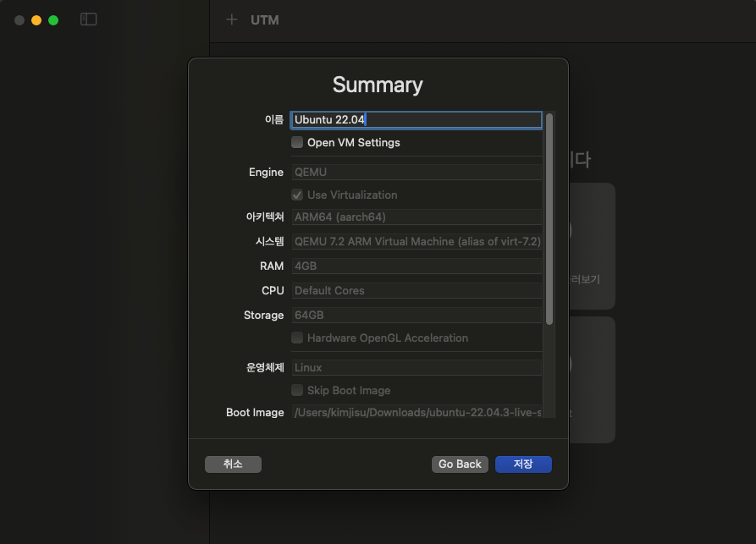The width and height of the screenshot is (756, 544).
Task: Toggle the Use Virtualization checkbox
Action: (x=297, y=195)
